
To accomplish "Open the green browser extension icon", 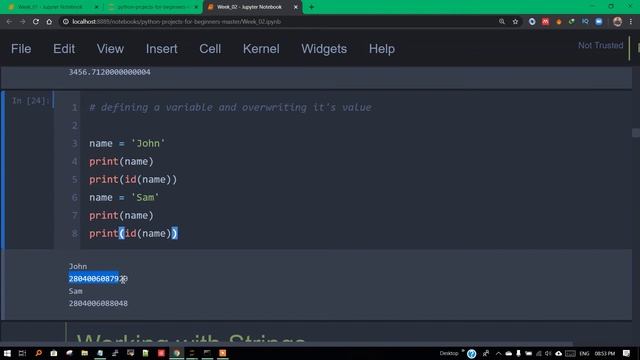I will (572, 21).
